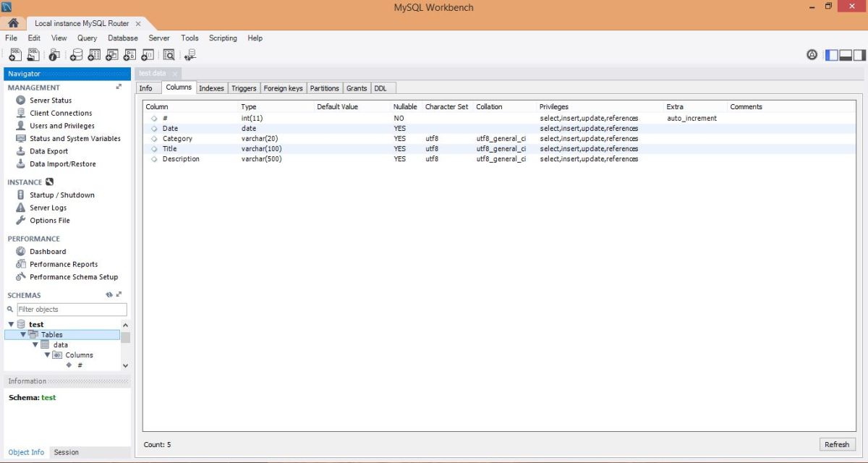
Task: Select the Date column row
Action: (499, 129)
